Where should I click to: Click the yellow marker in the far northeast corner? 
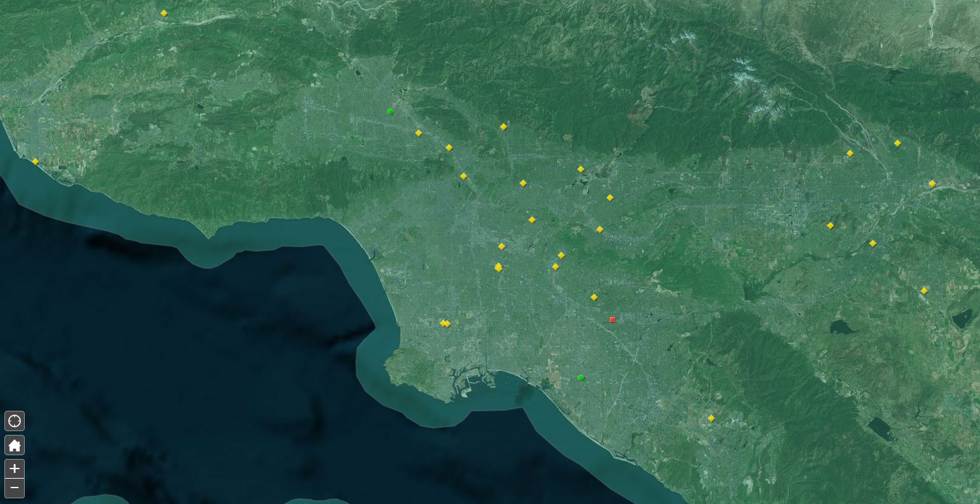(x=896, y=143)
